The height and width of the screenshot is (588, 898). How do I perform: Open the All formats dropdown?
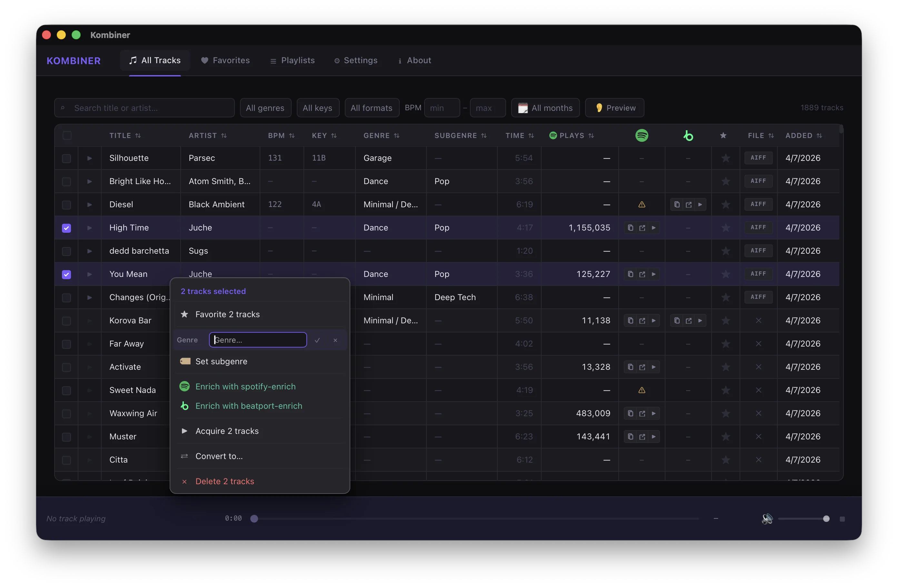(x=372, y=108)
